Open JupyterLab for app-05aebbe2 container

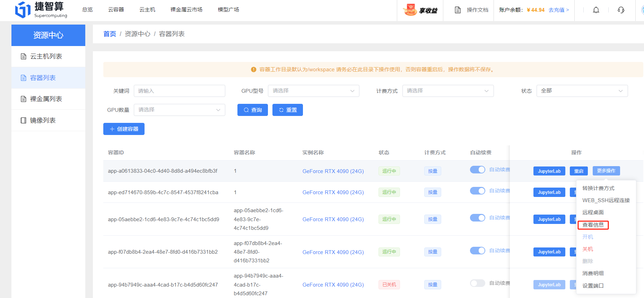[549, 219]
